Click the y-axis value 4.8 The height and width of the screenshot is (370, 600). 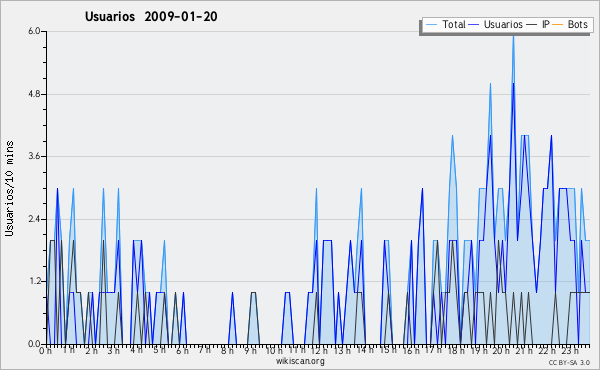tap(34, 94)
